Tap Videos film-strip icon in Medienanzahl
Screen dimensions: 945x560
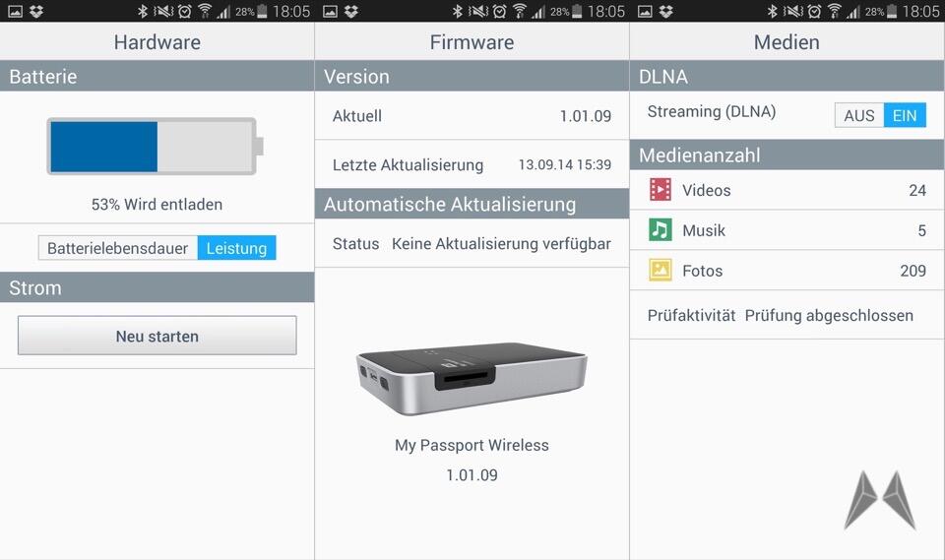(x=660, y=190)
